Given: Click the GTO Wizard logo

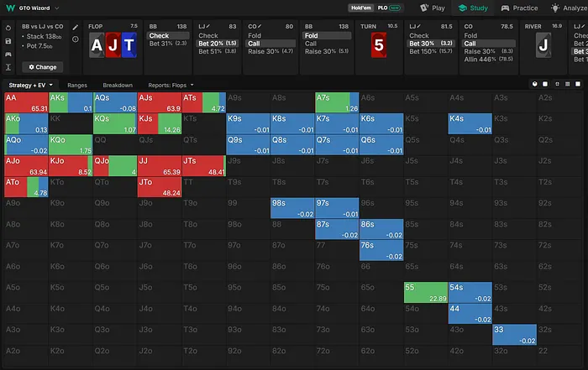Looking at the screenshot, I should [x=10, y=8].
